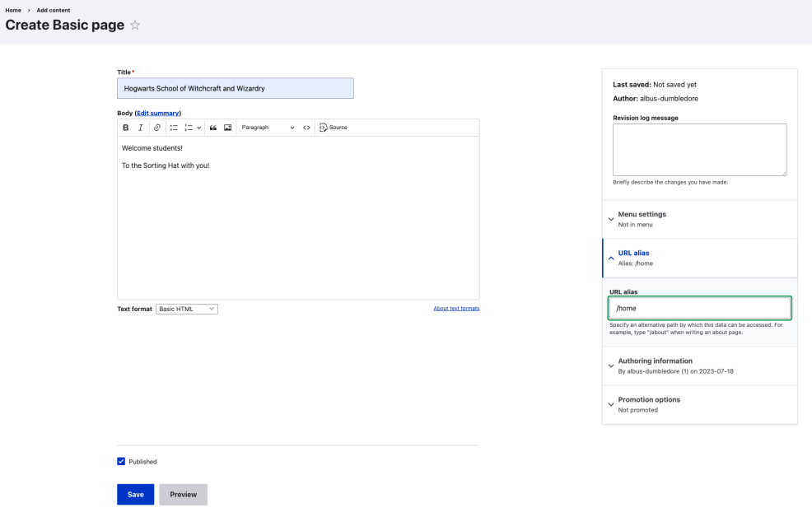Collapse the URL alias section
812x517 pixels.
pos(633,258)
